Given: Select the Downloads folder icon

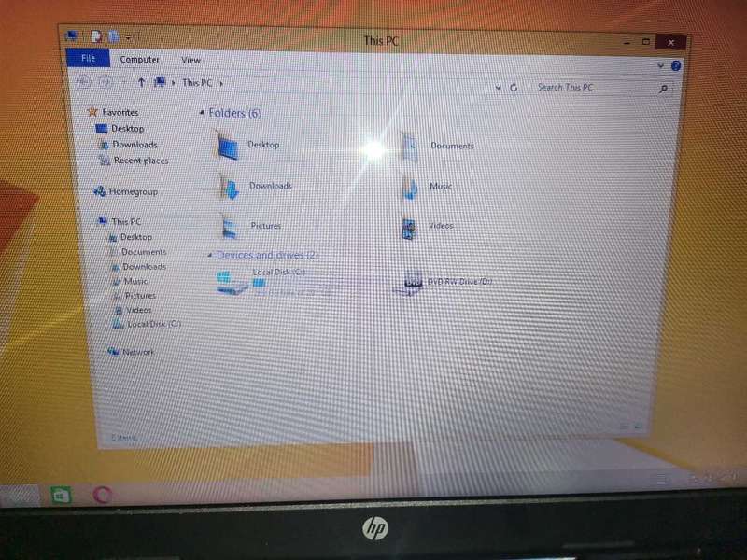Looking at the screenshot, I should click(229, 186).
